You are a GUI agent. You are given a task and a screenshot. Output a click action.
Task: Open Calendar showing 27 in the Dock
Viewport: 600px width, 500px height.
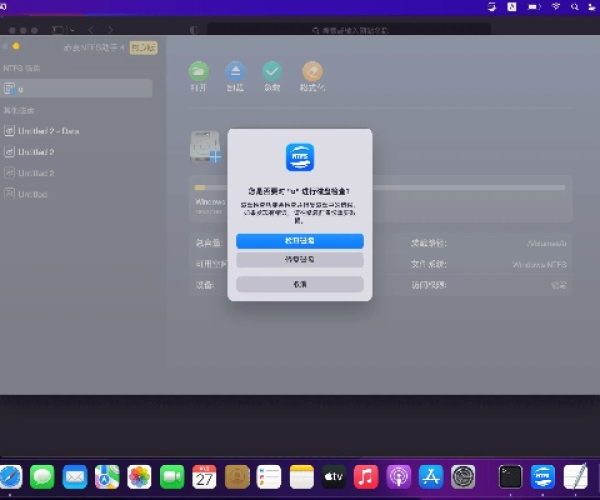[x=205, y=477]
